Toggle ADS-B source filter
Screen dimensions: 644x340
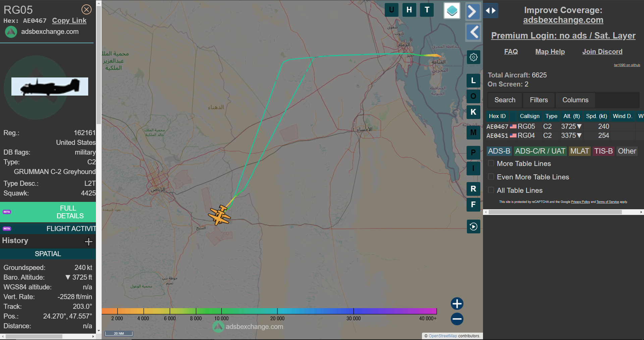click(499, 151)
